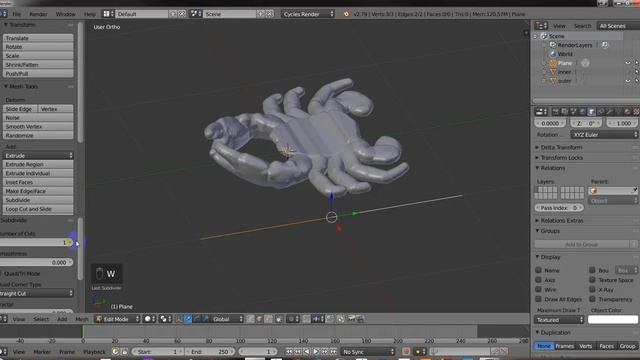Click the limit selection to visible icon
Viewport: 640px width, 360px height.
[x=279, y=319]
